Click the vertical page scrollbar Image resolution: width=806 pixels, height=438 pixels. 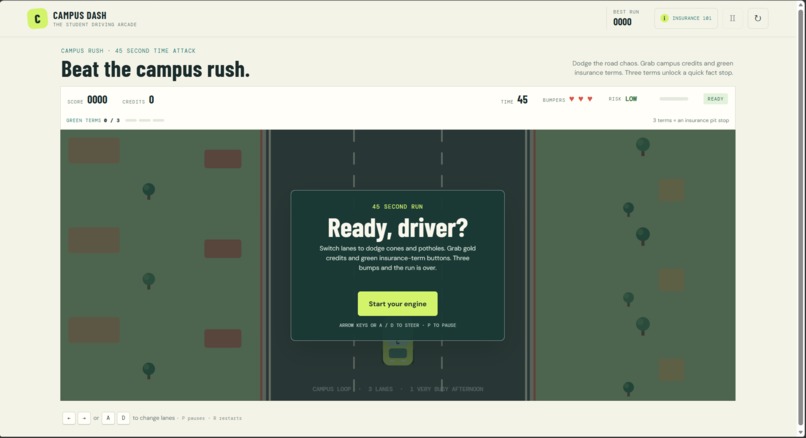pyautogui.click(x=801, y=219)
